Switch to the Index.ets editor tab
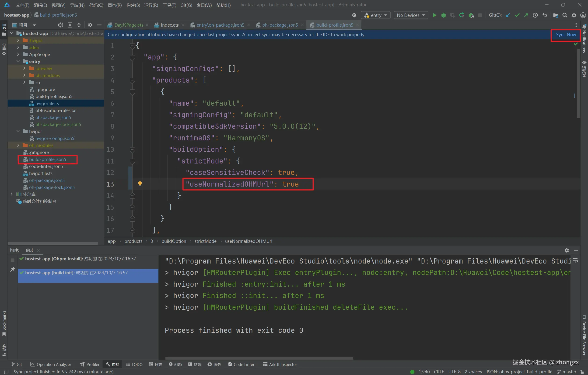Image resolution: width=588 pixels, height=375 pixels. coord(169,25)
